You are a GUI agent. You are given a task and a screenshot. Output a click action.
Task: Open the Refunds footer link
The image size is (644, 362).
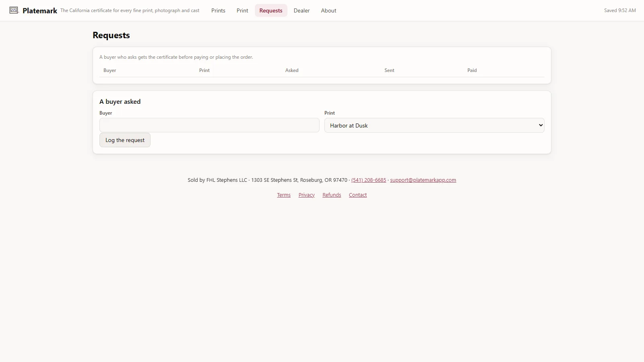[x=332, y=195]
